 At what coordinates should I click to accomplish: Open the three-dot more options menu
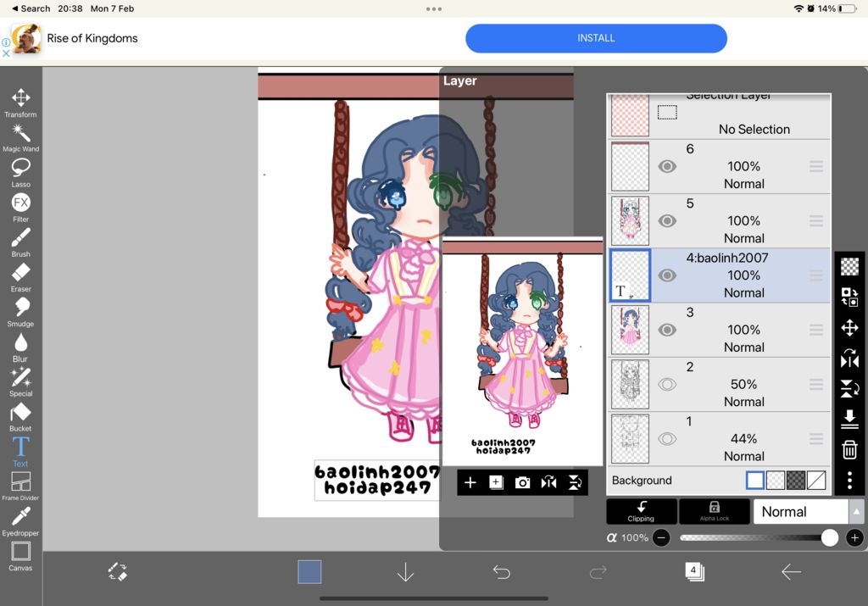(x=849, y=480)
